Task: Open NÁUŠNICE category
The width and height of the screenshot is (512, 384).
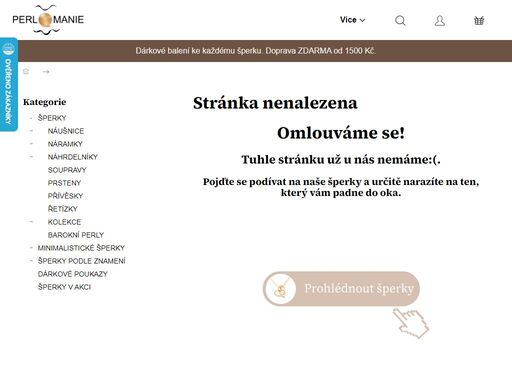Action: click(66, 131)
